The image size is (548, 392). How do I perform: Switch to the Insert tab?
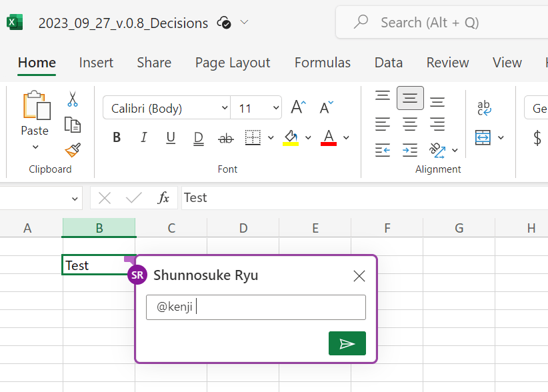coord(96,63)
